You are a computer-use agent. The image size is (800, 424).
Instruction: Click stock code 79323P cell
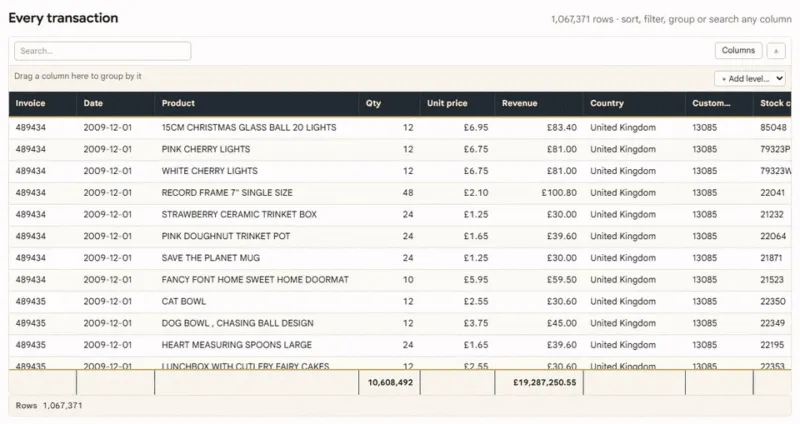(x=772, y=149)
